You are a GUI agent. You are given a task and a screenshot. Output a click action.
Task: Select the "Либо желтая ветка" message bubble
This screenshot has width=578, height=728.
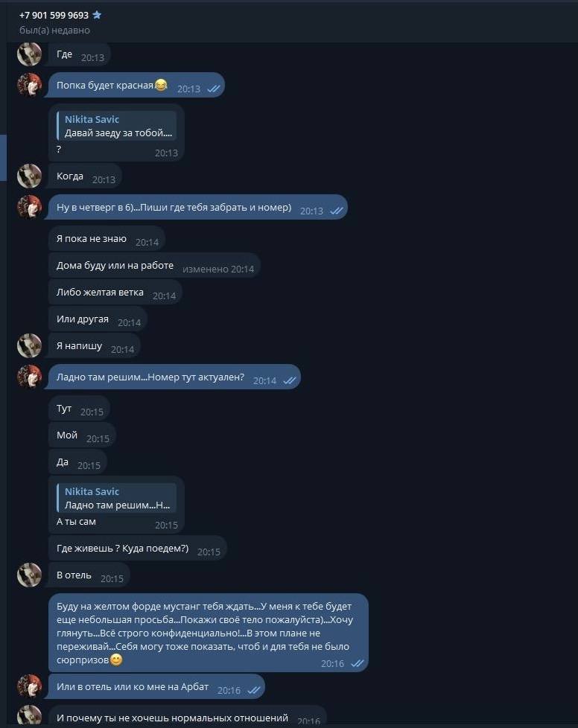pos(100,293)
